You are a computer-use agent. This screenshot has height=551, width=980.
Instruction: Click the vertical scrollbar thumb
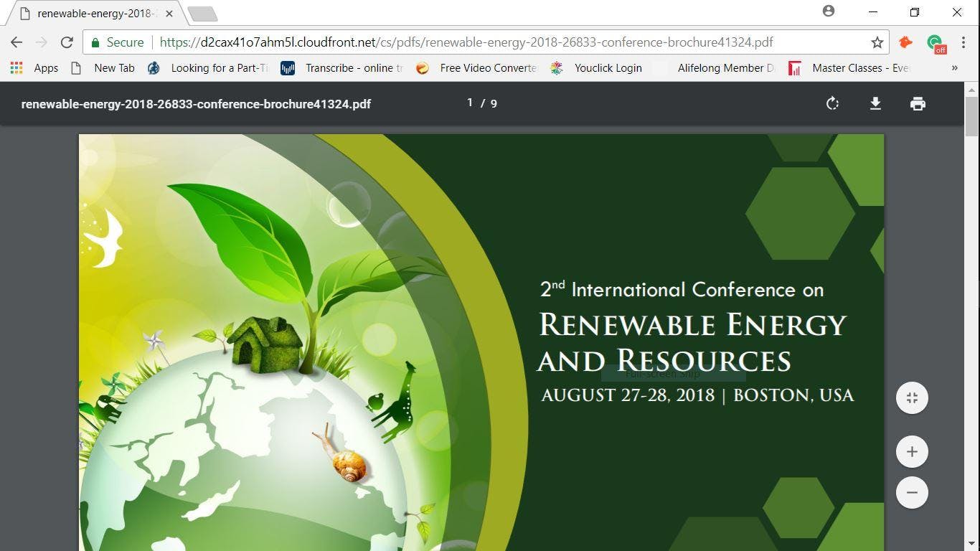[x=972, y=116]
